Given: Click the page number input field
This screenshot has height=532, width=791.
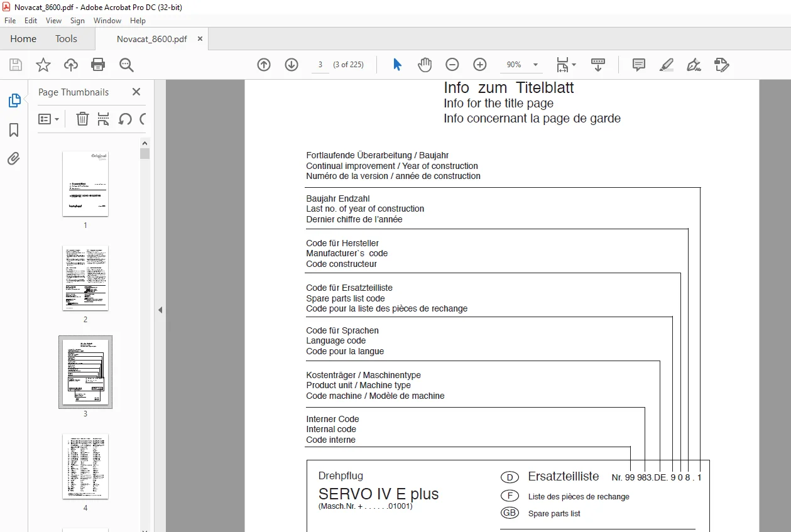Looking at the screenshot, I should [320, 65].
